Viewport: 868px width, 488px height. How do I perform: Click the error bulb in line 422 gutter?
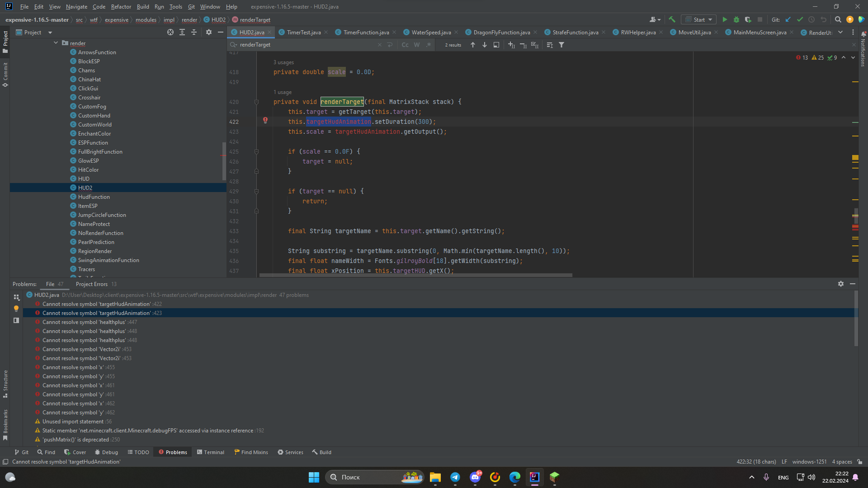pos(265,120)
